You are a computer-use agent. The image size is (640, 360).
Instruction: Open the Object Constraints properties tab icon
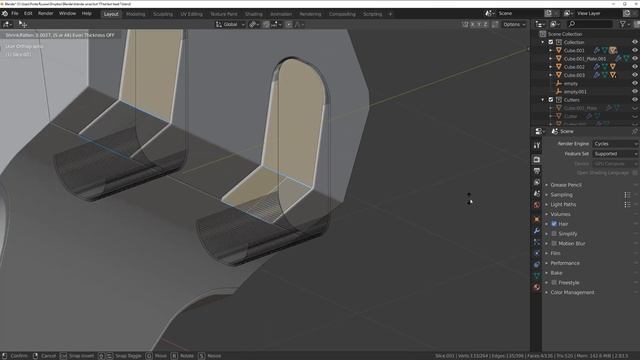click(537, 264)
